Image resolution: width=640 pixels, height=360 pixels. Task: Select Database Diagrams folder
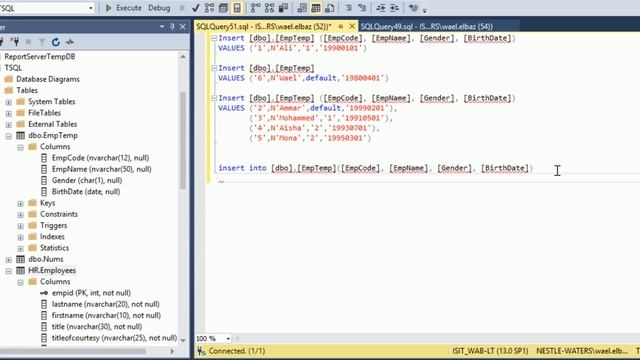pyautogui.click(x=48, y=79)
